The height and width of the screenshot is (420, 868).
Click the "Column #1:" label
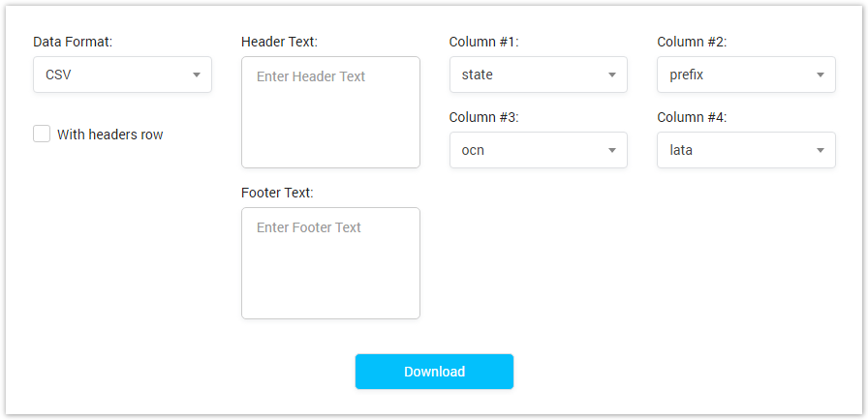point(483,42)
